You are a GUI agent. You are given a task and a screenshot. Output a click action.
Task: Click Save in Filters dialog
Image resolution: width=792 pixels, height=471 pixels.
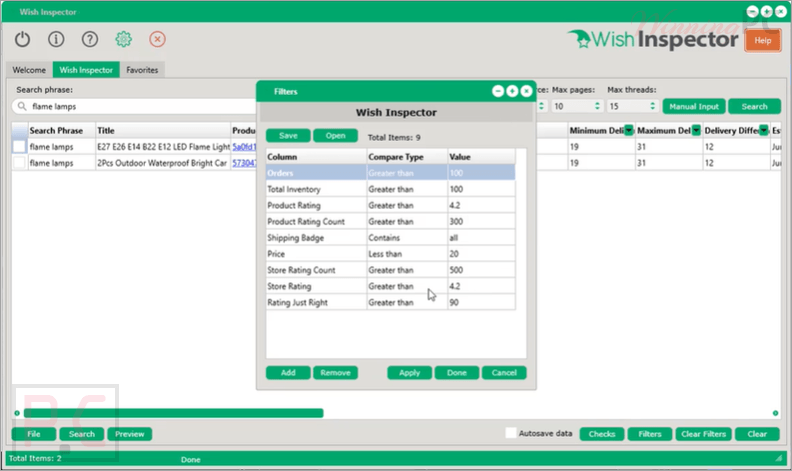[x=288, y=135]
